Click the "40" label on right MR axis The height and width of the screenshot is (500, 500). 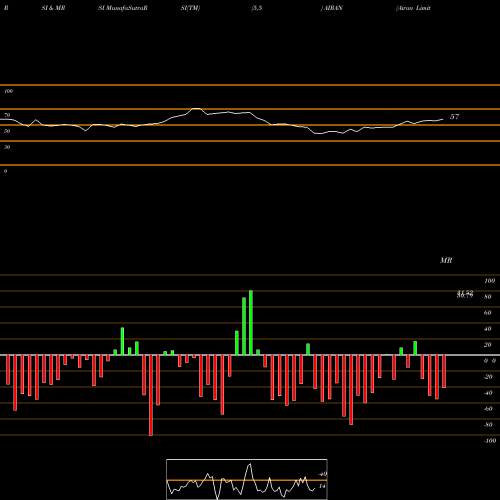point(488,329)
